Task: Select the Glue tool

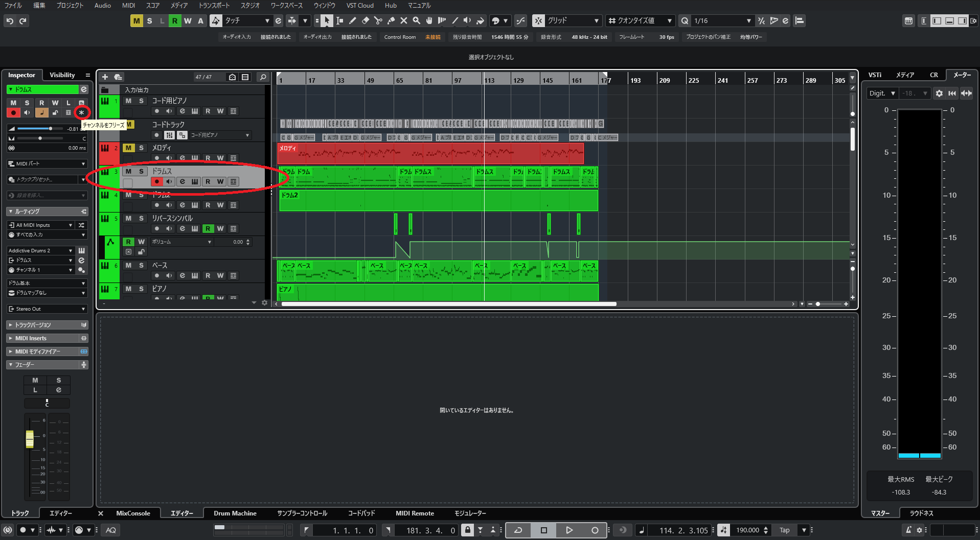Action: click(391, 21)
